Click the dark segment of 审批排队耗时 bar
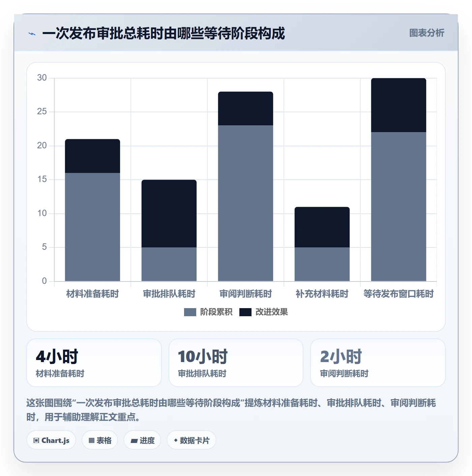The image size is (472, 476). pos(169,213)
